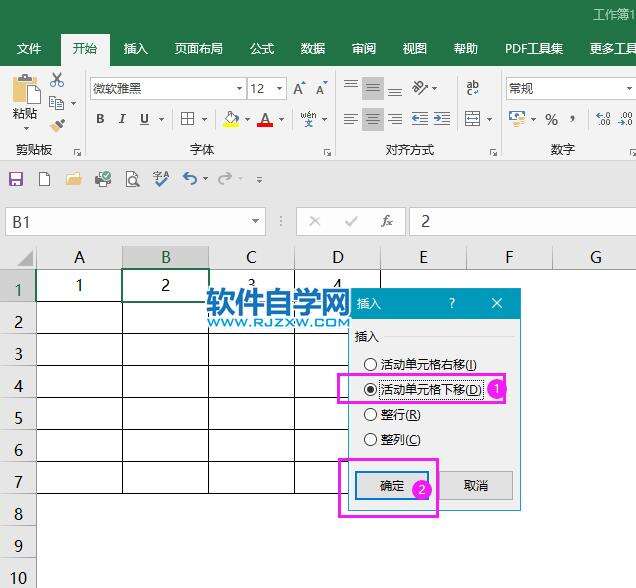Switch to 视图 ribbon tab
This screenshot has width=636, height=588.
pos(414,49)
